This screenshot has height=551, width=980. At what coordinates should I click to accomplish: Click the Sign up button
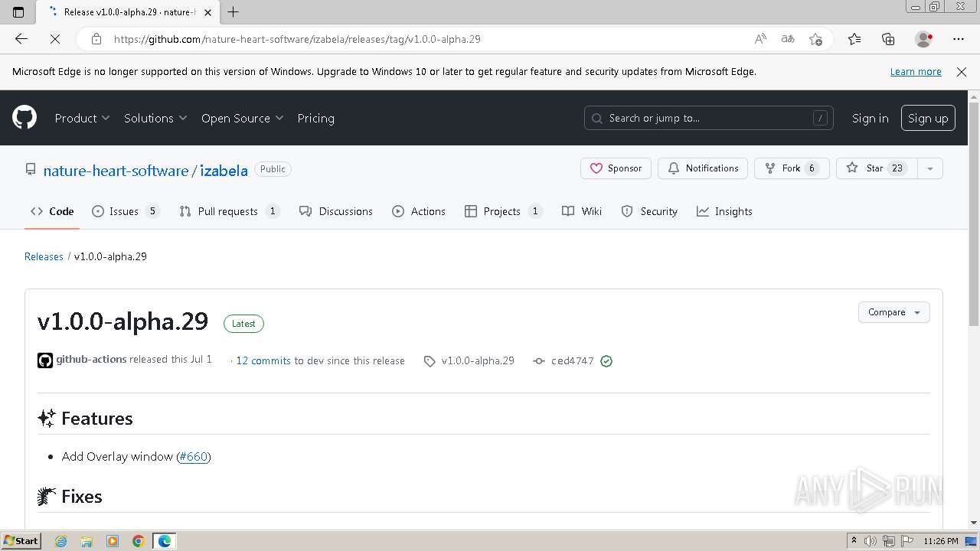928,118
